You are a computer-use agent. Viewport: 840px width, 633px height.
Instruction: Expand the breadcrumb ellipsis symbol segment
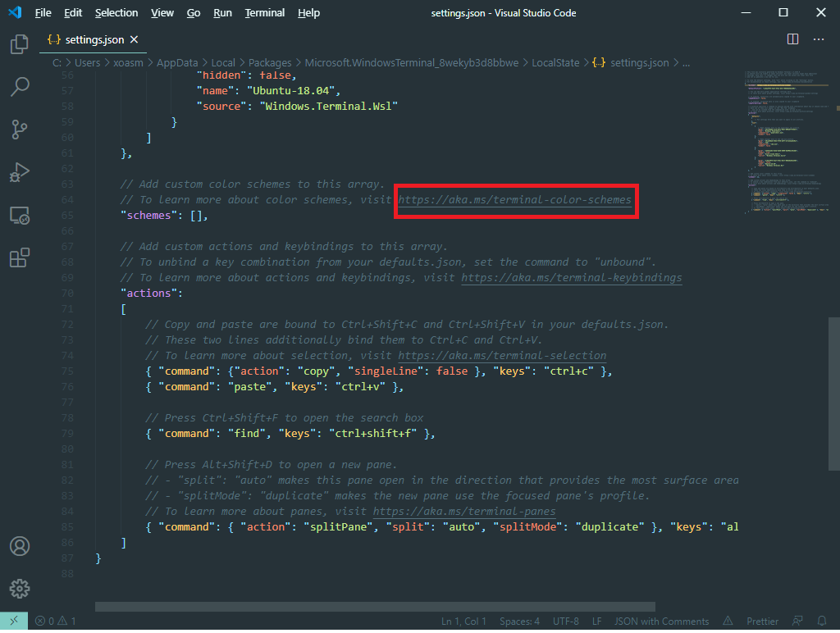point(686,62)
